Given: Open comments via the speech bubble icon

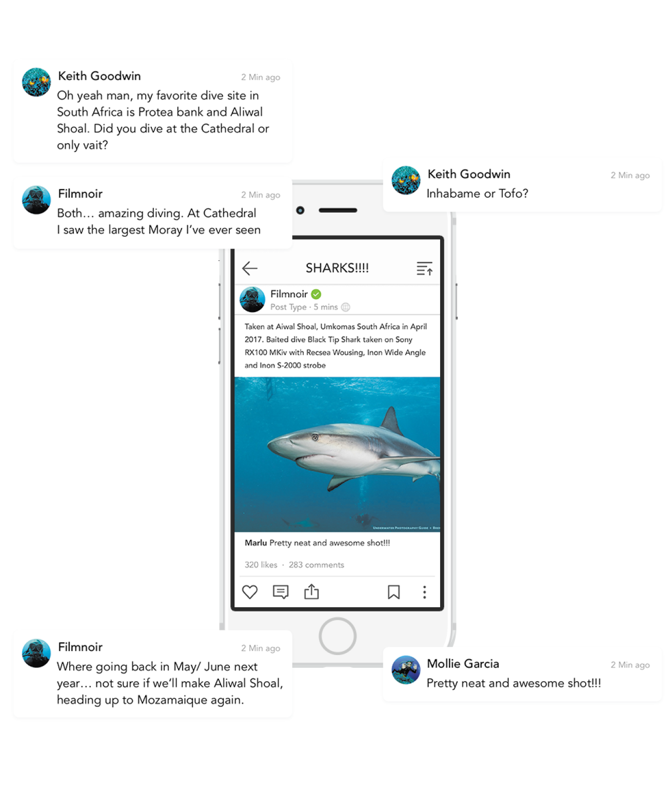Looking at the screenshot, I should coord(281,592).
